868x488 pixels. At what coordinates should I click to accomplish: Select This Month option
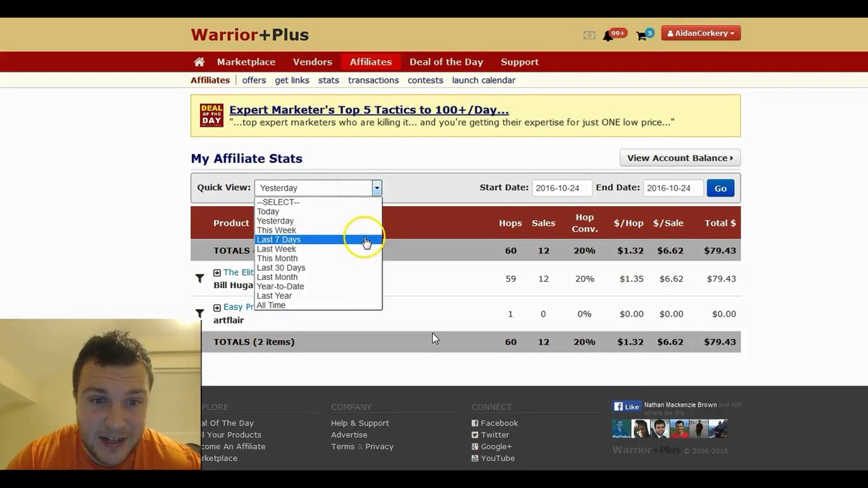click(x=318, y=258)
